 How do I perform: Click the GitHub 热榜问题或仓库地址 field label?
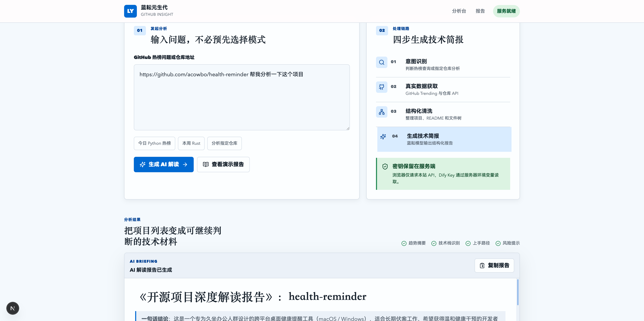164,57
